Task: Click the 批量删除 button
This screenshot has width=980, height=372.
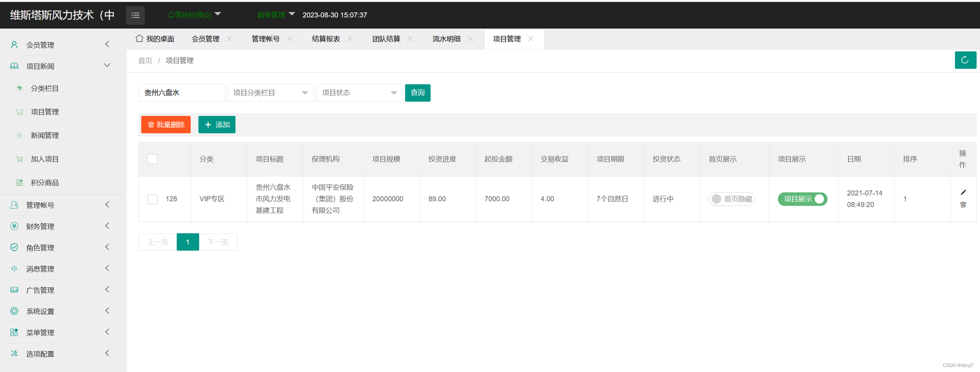Action: click(166, 125)
